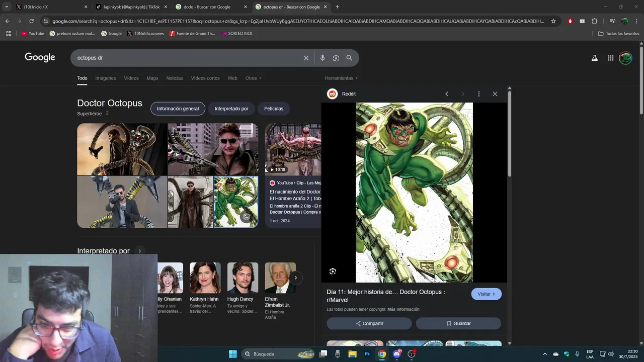Start a voice search with the microphone
Screen dimensions: 644x362
[x=323, y=58]
